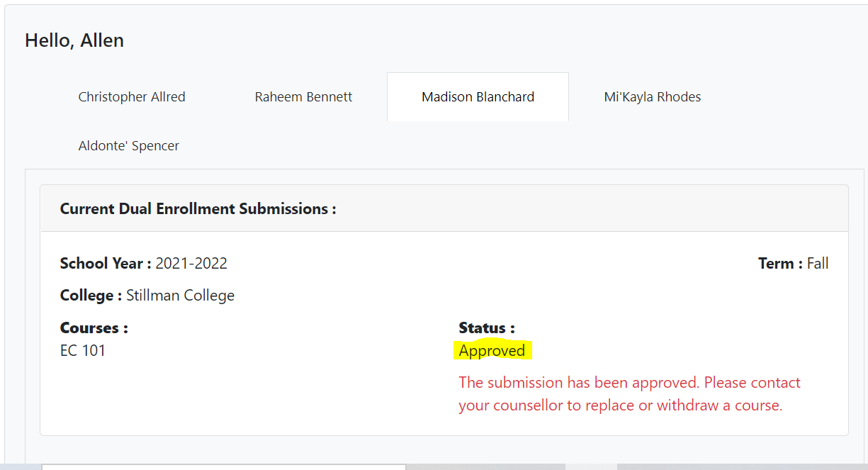Select the EC 101 course entry
The image size is (868, 470).
click(83, 350)
